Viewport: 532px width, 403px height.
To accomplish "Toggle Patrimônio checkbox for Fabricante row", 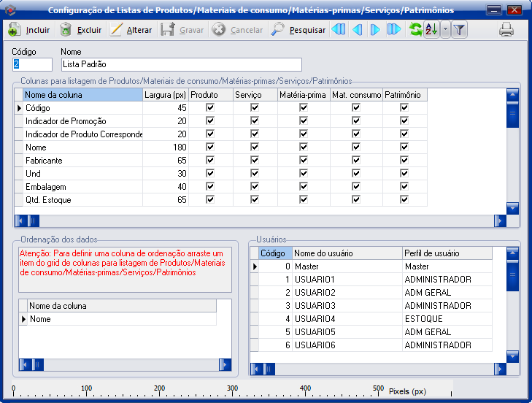I will [x=404, y=161].
